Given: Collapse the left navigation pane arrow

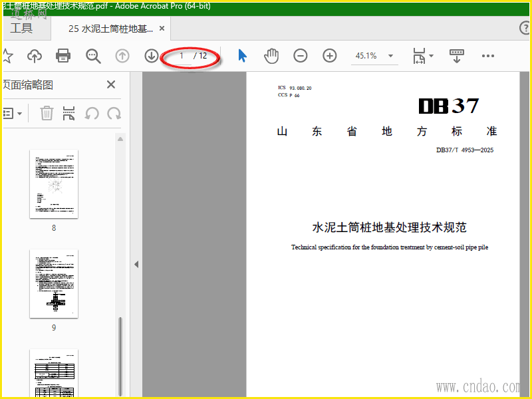Looking at the screenshot, I should 136,264.
